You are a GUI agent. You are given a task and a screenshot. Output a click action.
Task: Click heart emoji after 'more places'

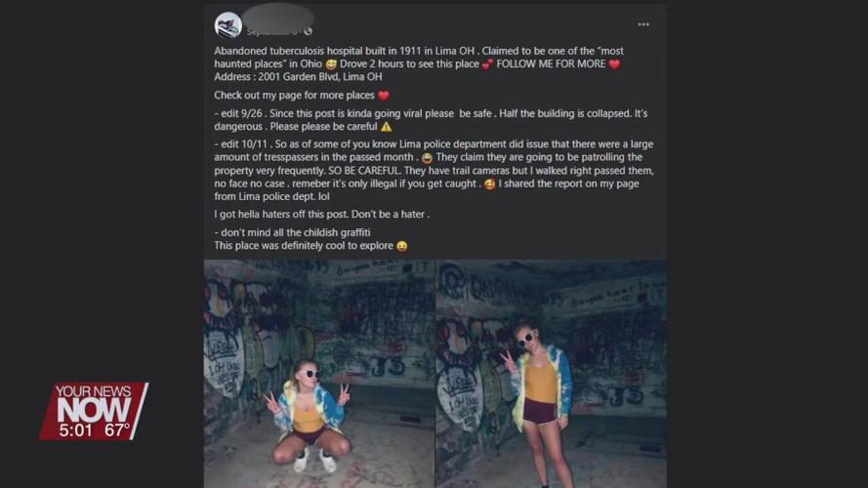pyautogui.click(x=384, y=96)
